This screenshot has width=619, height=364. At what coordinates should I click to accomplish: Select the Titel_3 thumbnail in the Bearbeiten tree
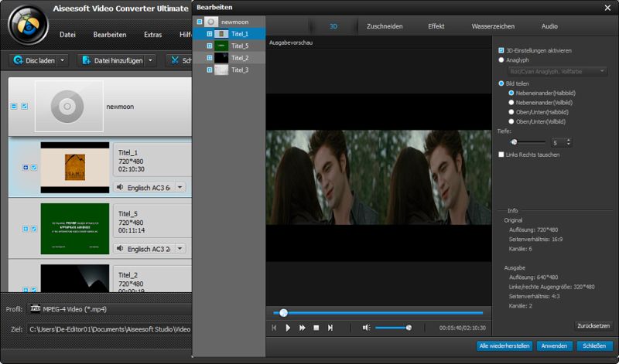click(221, 70)
